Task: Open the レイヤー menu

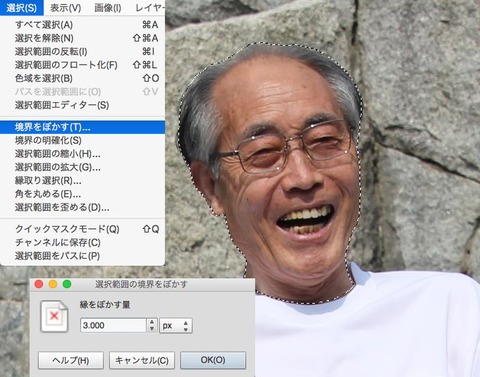Action: [x=149, y=7]
